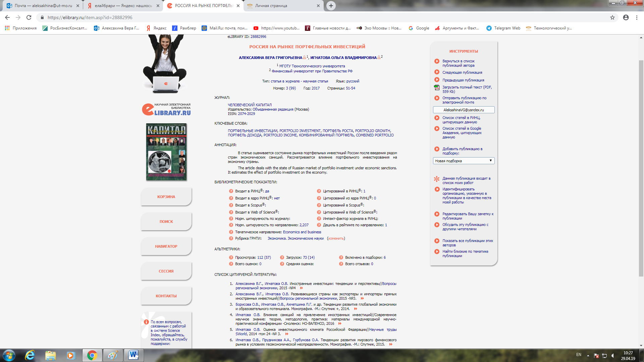Click Показать все публикации этих авторов
Image resolution: width=644 pixels, height=362 pixels.
pyautogui.click(x=468, y=243)
